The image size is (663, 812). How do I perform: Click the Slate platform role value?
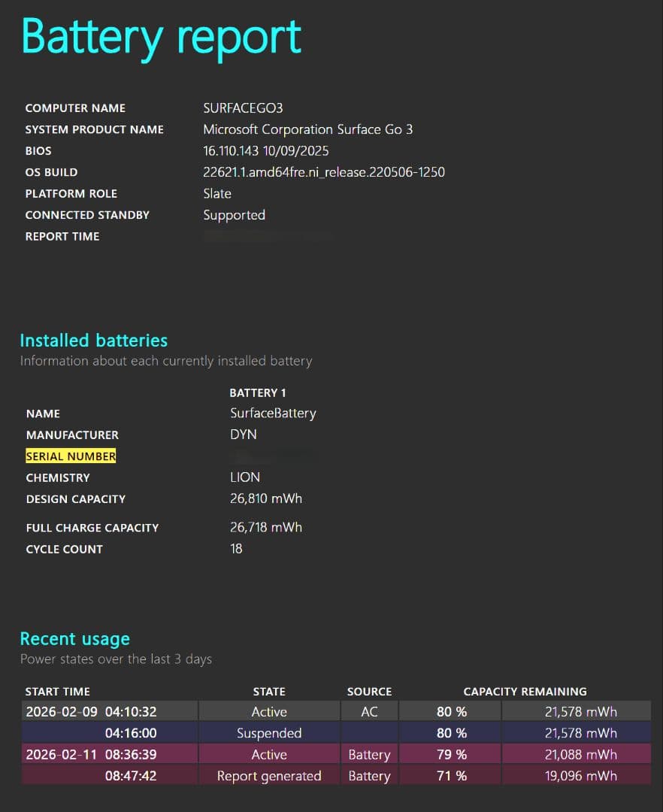point(217,193)
